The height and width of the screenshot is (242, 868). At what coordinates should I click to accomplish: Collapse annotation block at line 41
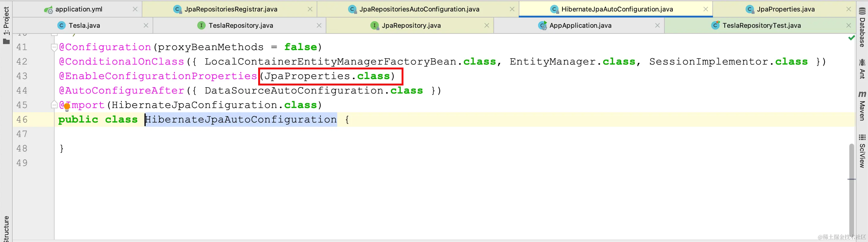point(54,47)
